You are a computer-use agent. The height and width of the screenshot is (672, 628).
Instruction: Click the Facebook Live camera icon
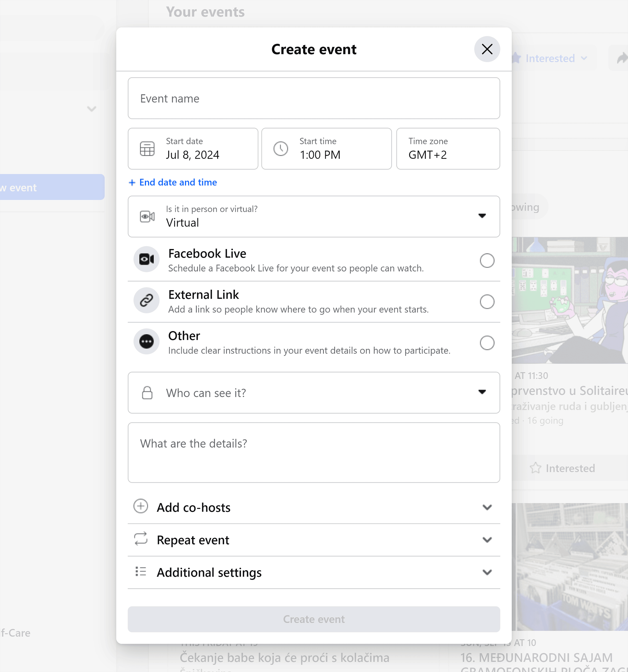pyautogui.click(x=146, y=259)
